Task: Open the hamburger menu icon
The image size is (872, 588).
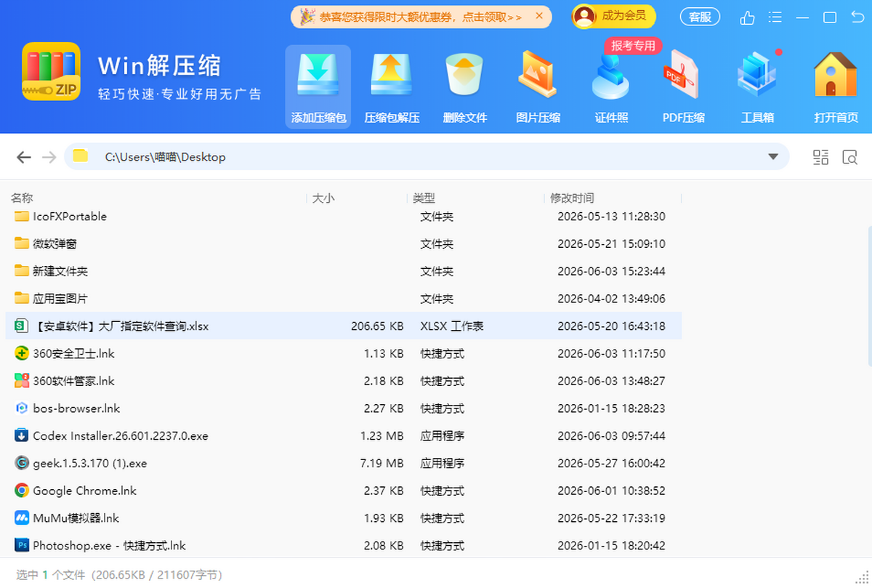Action: pyautogui.click(x=775, y=17)
